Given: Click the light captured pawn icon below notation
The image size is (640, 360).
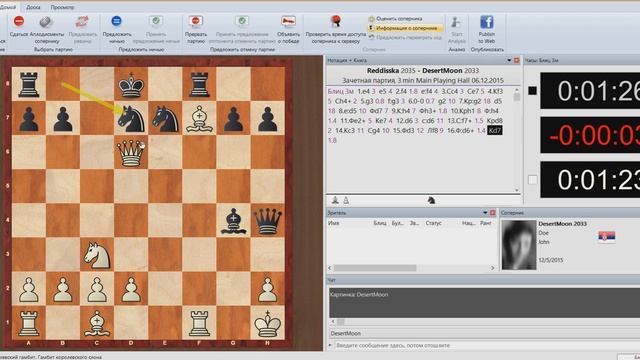Looking at the screenshot, I should tap(346, 200).
